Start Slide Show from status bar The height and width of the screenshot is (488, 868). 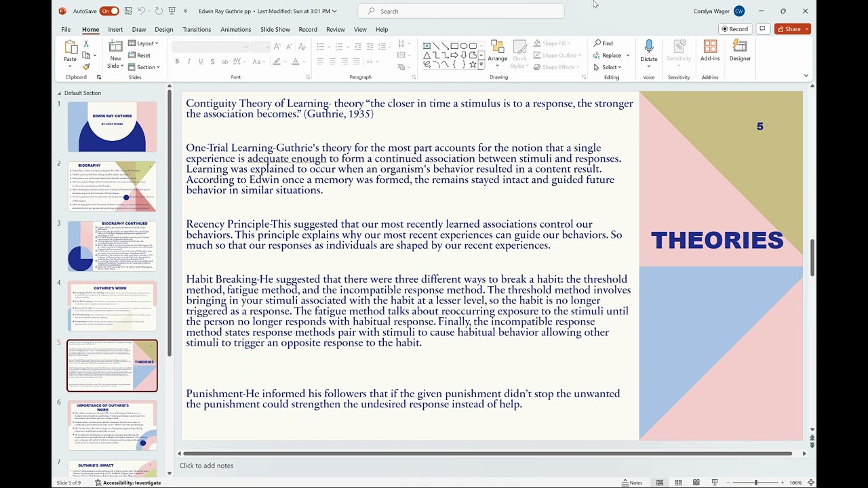(x=715, y=483)
